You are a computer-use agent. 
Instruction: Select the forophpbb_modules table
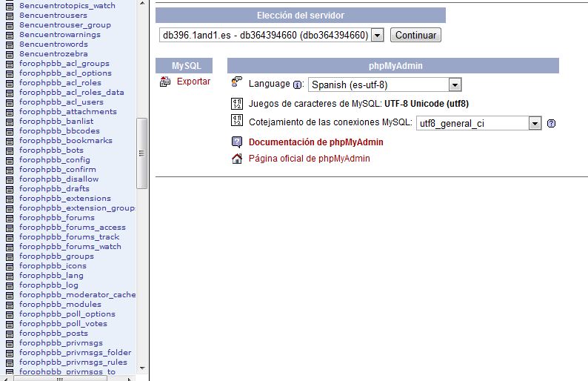[60, 305]
